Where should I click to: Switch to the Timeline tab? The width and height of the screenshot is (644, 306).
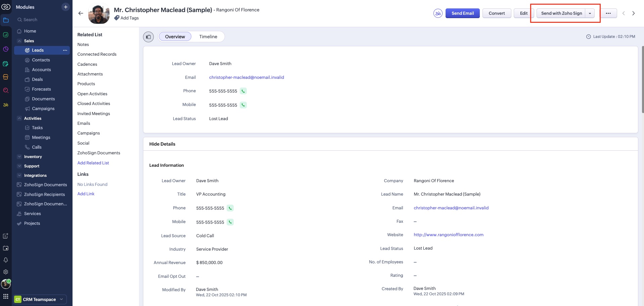208,37
